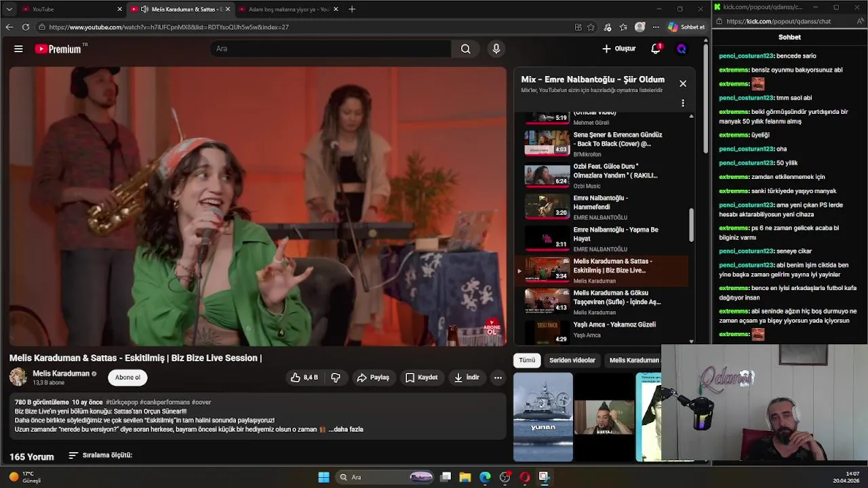Open Edge favorites list icon
Image resolution: width=868 pixels, height=488 pixels.
pyautogui.click(x=623, y=27)
